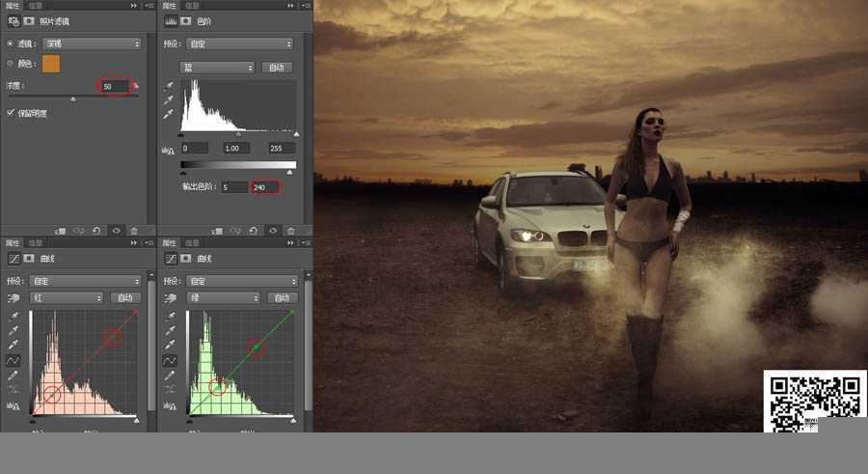This screenshot has width=868, height=474.
Task: Click histogram warning icon in green Curves panel
Action: pyautogui.click(x=170, y=406)
